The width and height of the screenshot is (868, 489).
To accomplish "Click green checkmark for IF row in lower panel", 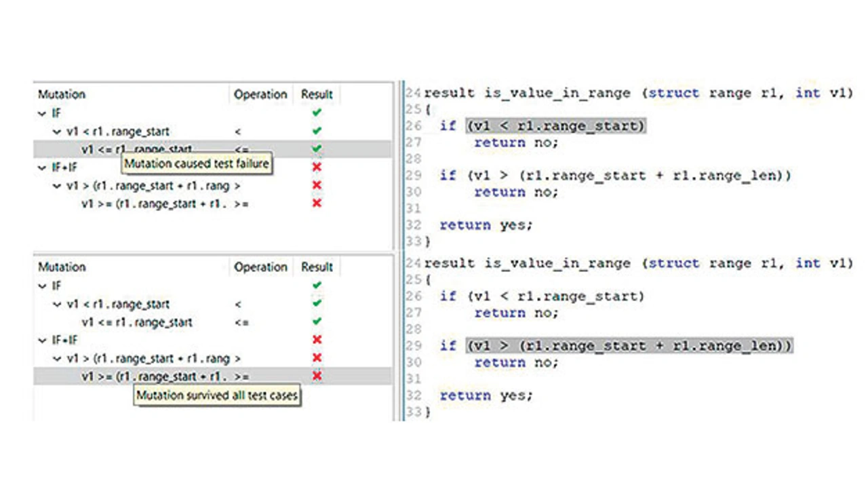I will [x=317, y=286].
